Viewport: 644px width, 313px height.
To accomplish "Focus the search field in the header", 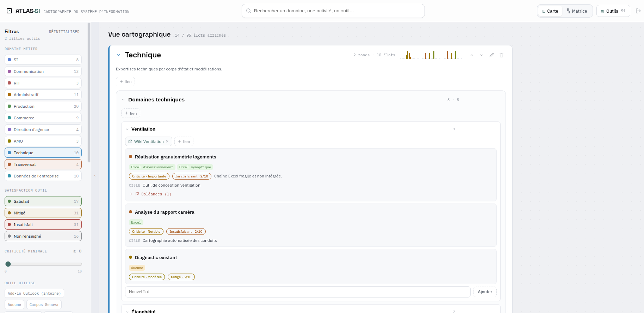I will point(333,11).
